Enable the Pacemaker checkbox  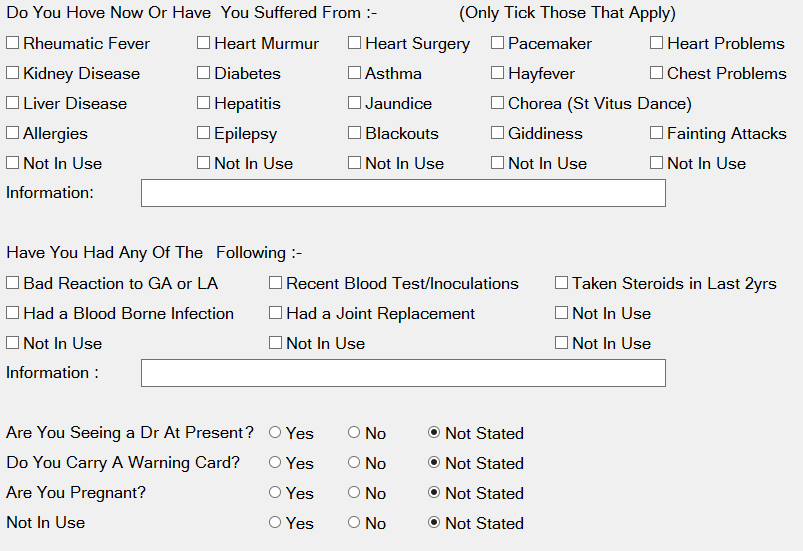click(x=498, y=43)
